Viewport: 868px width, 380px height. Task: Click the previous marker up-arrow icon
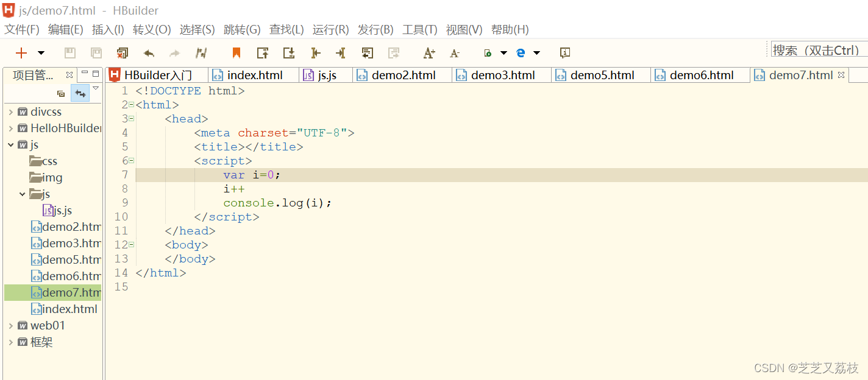tap(263, 53)
